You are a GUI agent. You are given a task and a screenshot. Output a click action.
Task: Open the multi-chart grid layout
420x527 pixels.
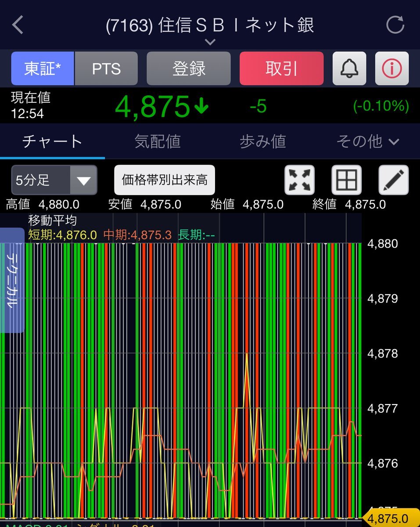click(347, 180)
